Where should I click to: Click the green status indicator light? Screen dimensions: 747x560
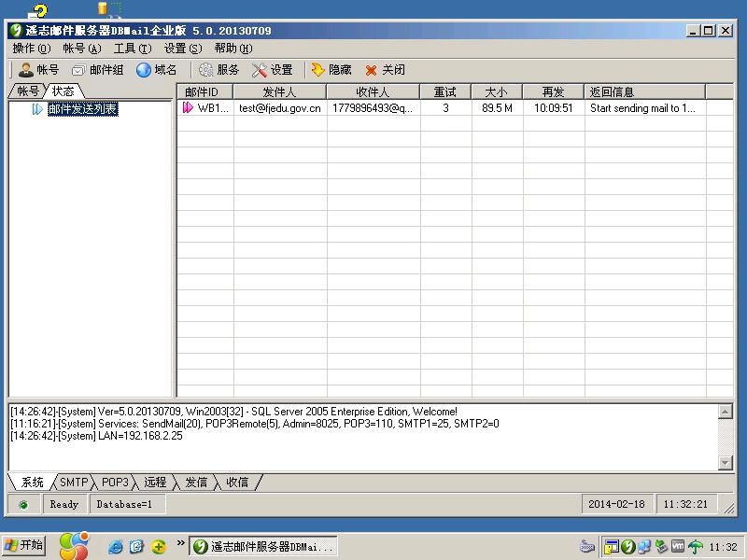point(22,505)
